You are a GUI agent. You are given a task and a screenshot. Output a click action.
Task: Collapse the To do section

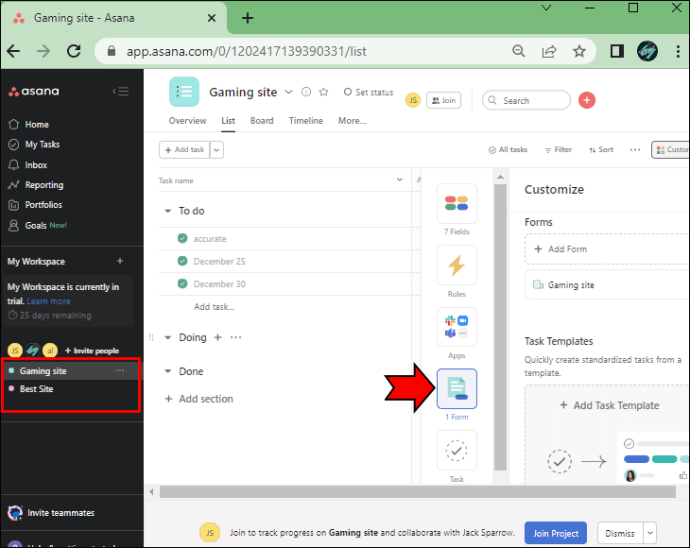point(168,211)
